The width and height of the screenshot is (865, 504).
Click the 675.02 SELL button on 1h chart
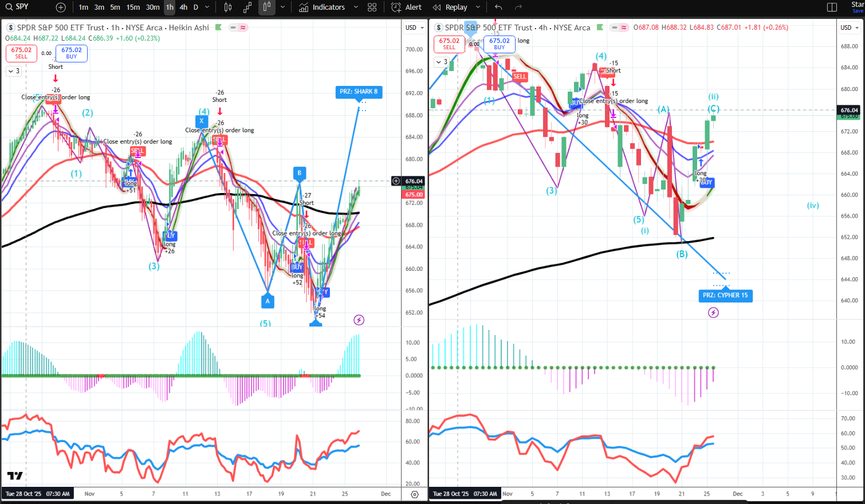21,53
